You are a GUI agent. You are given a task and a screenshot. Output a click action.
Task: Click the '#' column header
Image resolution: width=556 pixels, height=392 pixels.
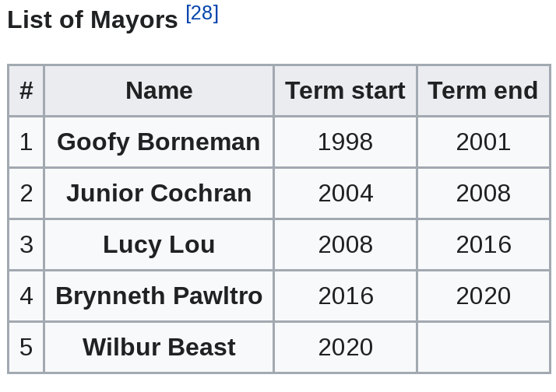pyautogui.click(x=26, y=91)
